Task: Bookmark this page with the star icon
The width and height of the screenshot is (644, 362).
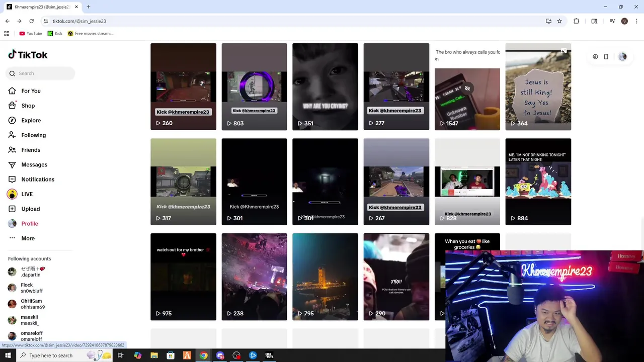Action: click(559, 21)
